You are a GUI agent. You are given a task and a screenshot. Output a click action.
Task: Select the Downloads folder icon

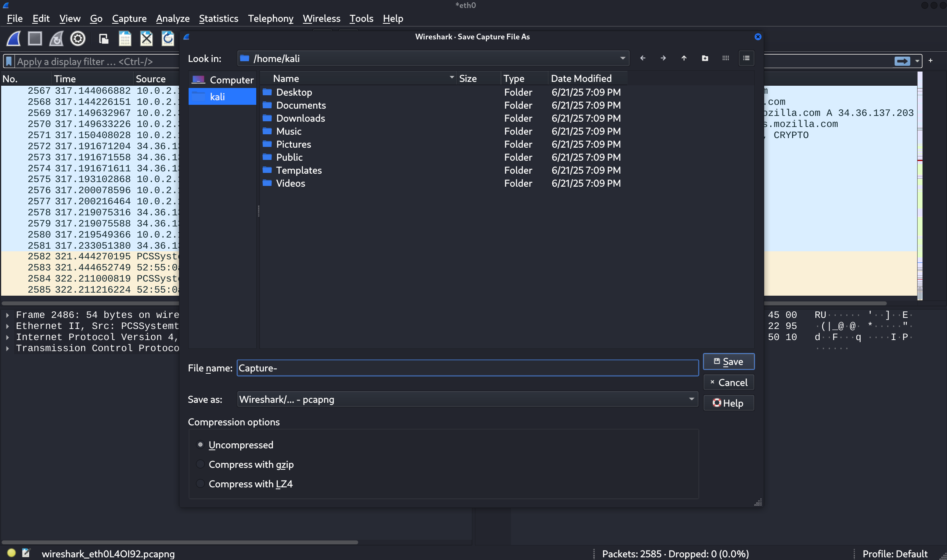click(x=267, y=118)
